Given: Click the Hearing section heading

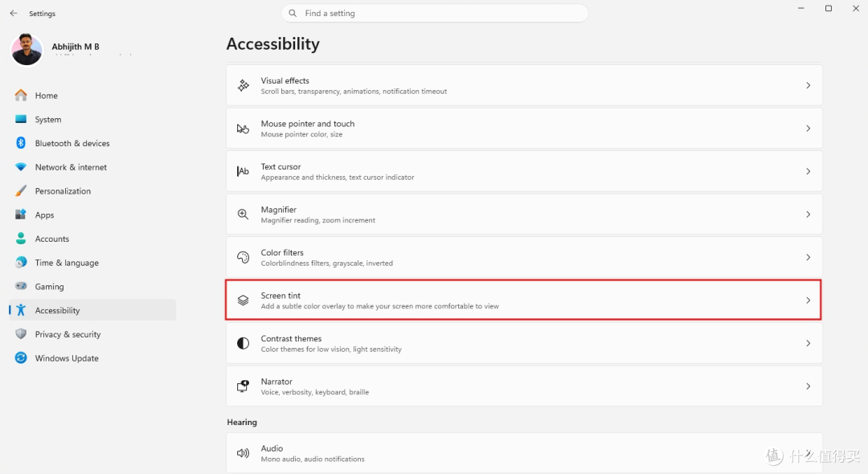Looking at the screenshot, I should tap(242, 422).
